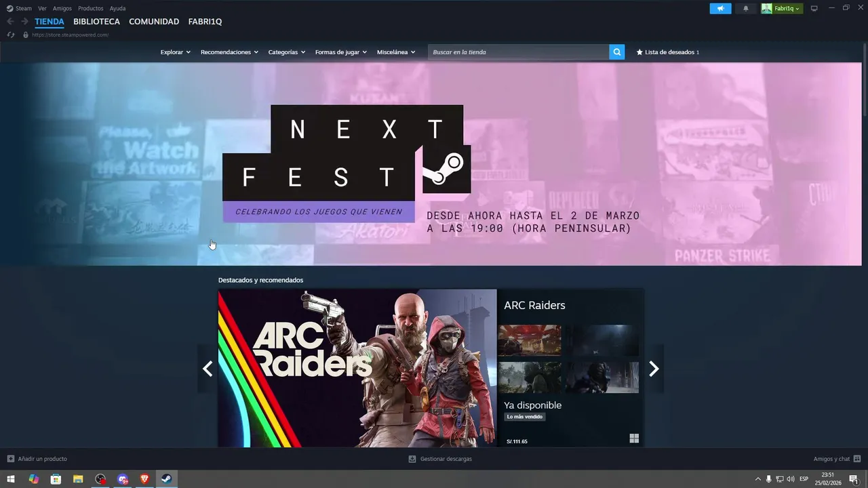Open the Windows notification center icon
868x488 pixels.
click(x=854, y=479)
